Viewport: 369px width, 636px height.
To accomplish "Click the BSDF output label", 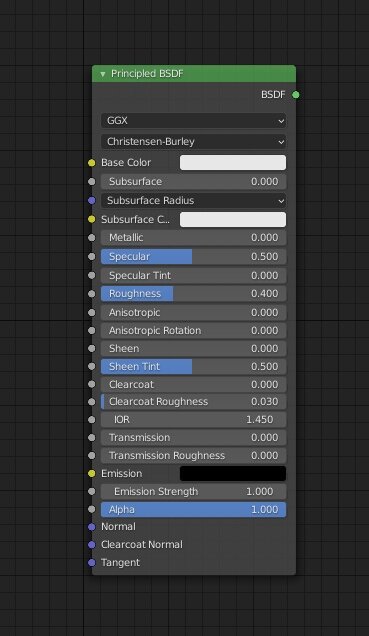I will [x=273, y=95].
